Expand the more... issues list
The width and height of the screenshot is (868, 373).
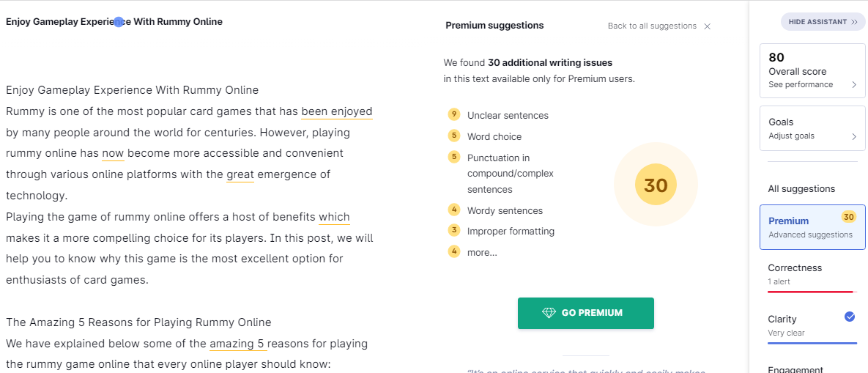pos(482,252)
